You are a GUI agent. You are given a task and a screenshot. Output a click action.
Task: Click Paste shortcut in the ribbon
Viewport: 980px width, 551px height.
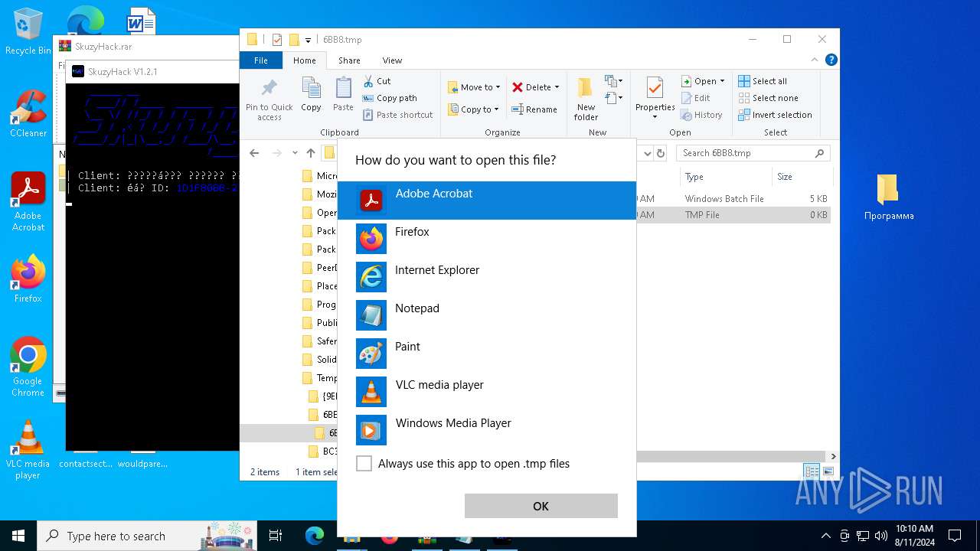(397, 115)
